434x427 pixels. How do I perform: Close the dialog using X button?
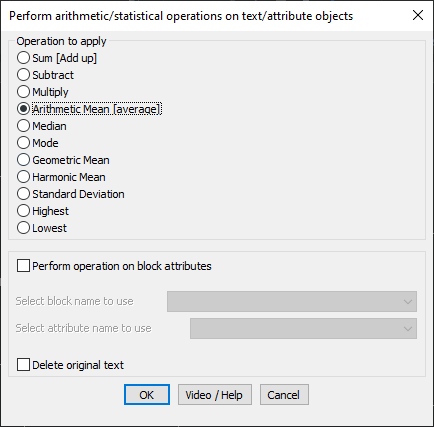coord(418,15)
